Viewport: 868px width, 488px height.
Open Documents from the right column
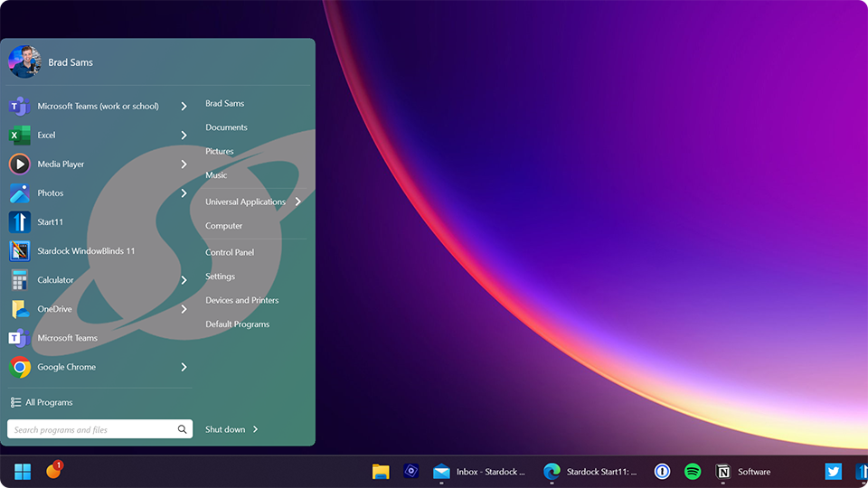click(226, 127)
